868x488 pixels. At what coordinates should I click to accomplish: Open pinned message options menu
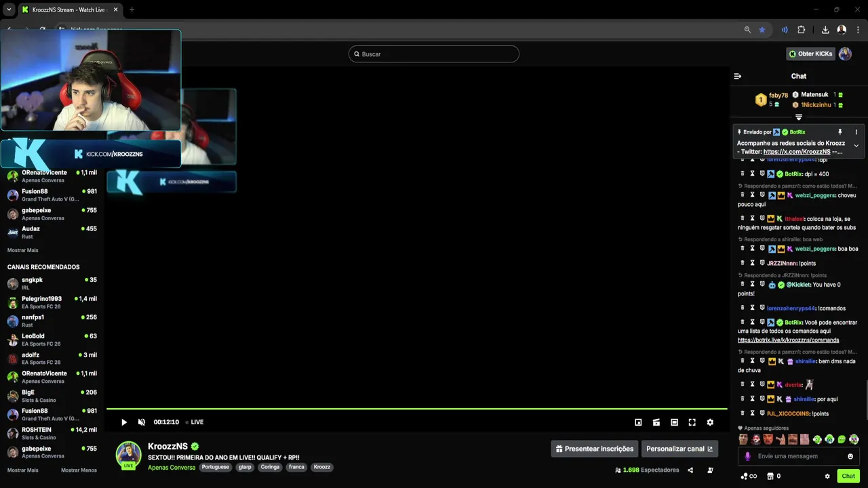click(x=856, y=132)
